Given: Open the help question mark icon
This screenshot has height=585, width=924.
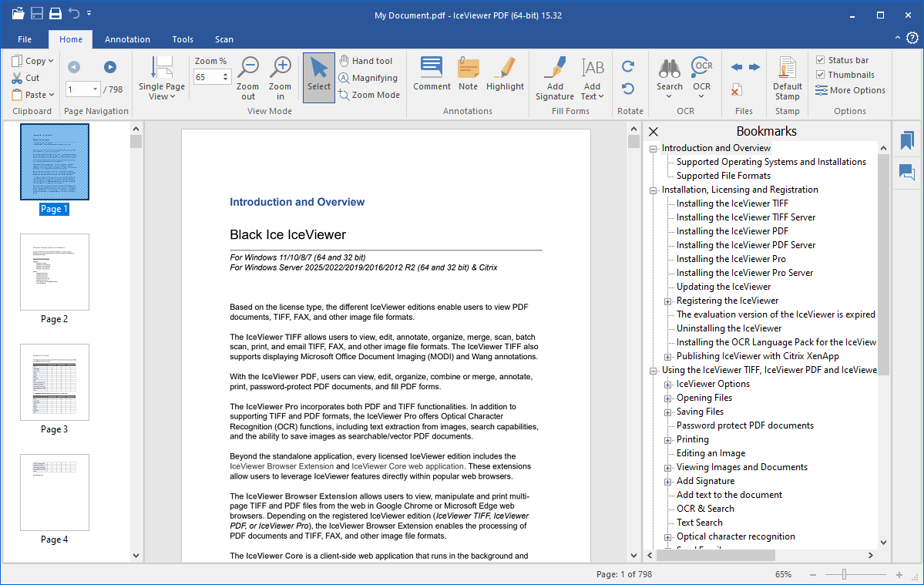Looking at the screenshot, I should 912,39.
